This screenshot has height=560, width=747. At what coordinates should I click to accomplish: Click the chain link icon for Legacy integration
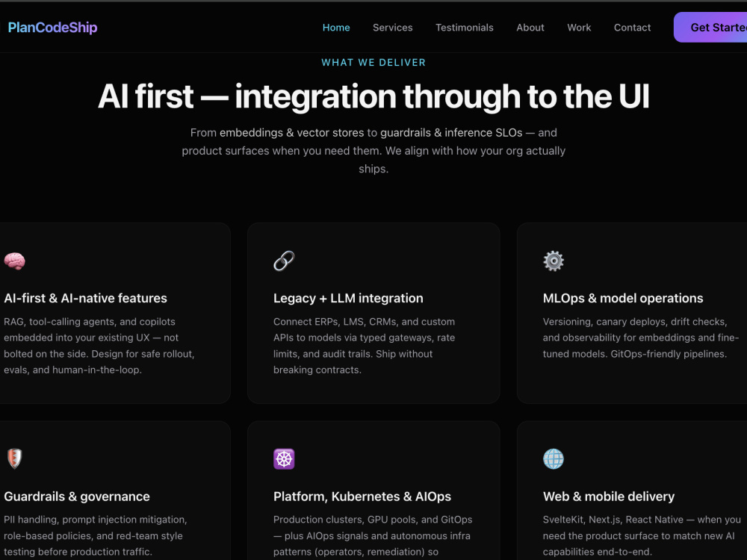[284, 261]
